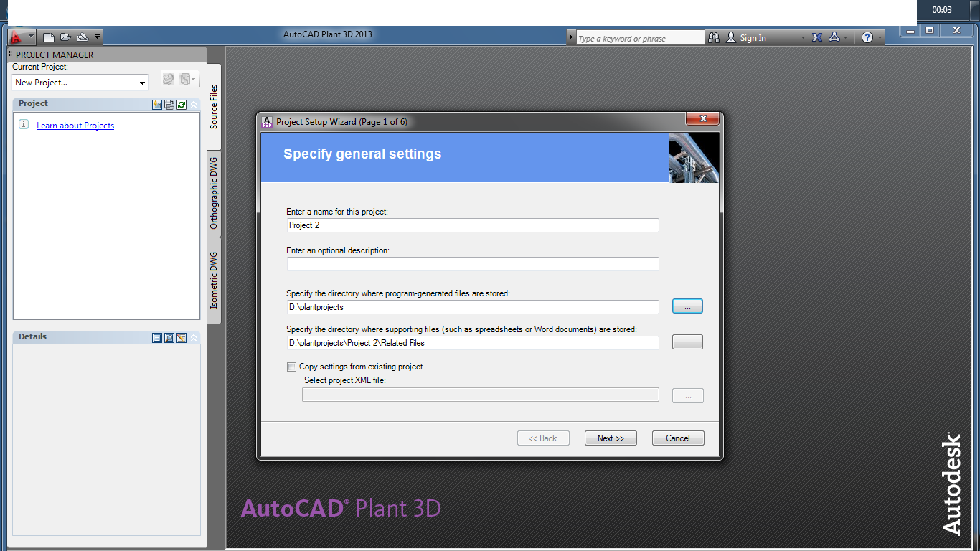This screenshot has height=551, width=980.
Task: Click the Stay Connected triangle icon
Action: (x=834, y=37)
